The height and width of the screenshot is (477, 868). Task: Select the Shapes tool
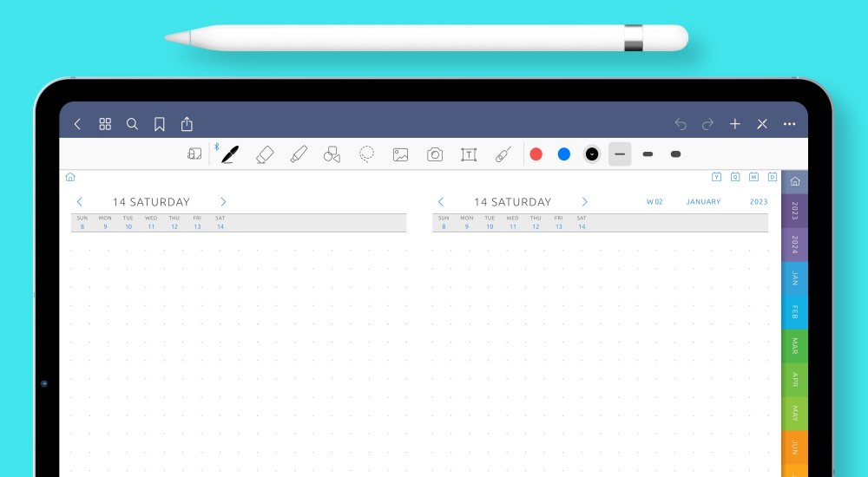pos(332,154)
